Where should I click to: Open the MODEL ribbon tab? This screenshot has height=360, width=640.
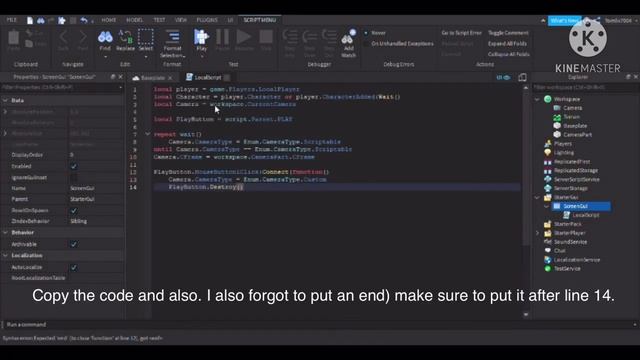134,20
